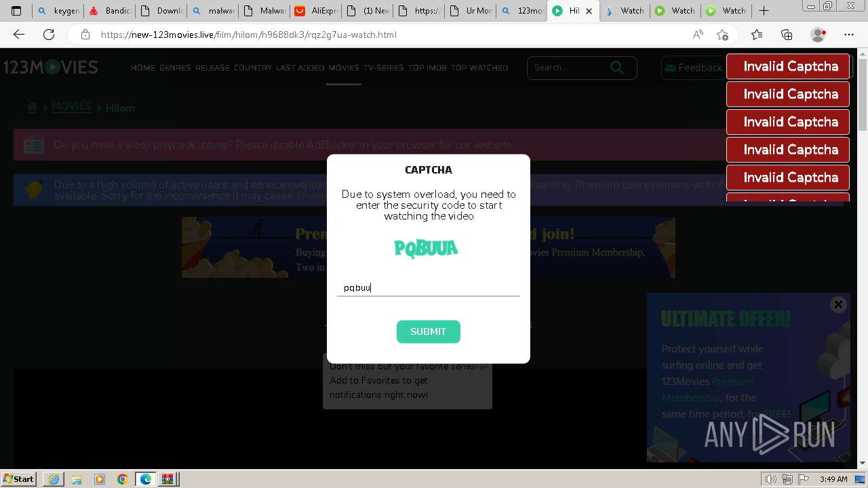The height and width of the screenshot is (488, 868).
Task: Open the Feedback button
Action: [693, 68]
